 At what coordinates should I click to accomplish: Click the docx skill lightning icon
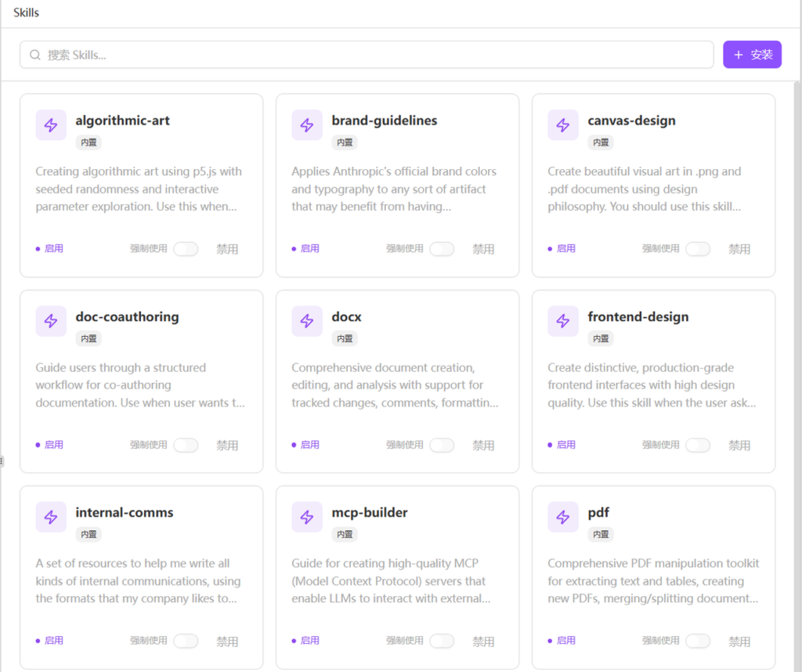tap(307, 321)
